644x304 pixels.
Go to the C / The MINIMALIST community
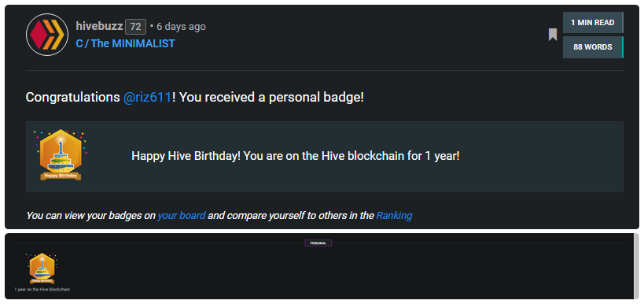pyautogui.click(x=125, y=43)
